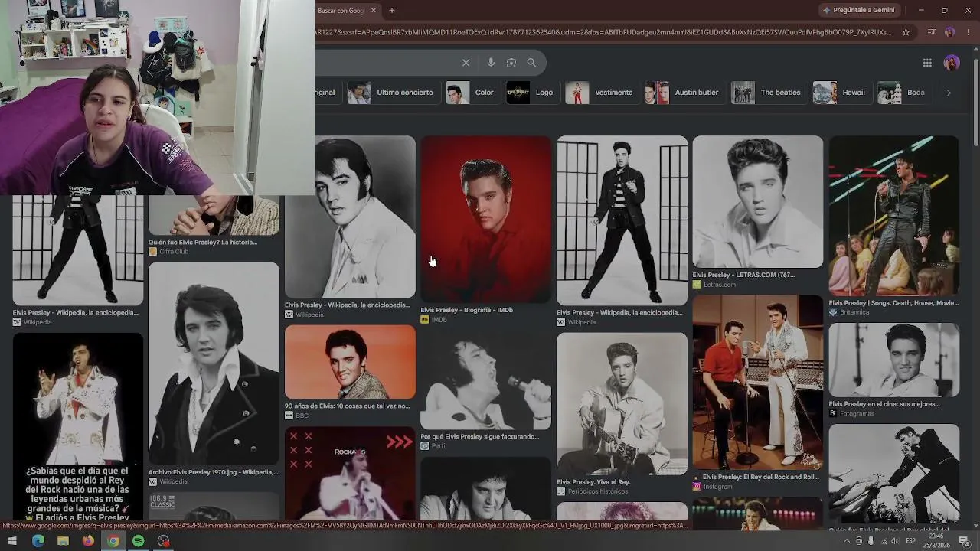Screen dimensions: 980x551
Task: Open 'Quién fue Elvis Presley? La historia' link
Action: [203, 242]
